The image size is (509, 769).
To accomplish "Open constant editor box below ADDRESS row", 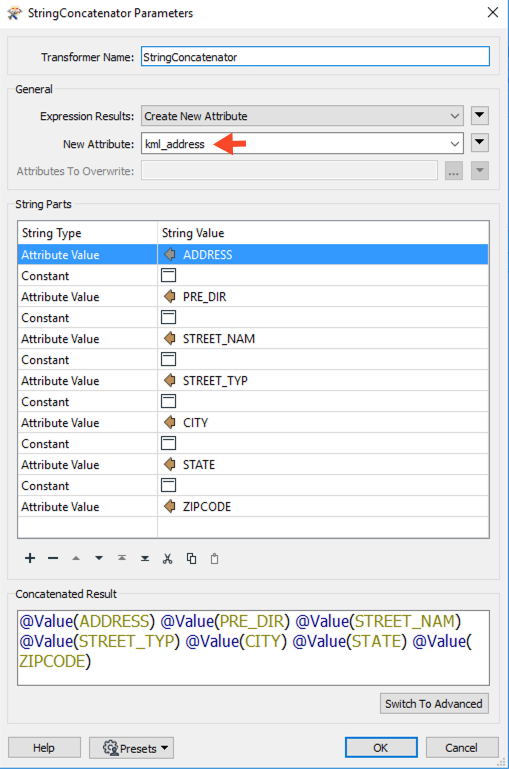I will pyautogui.click(x=168, y=276).
